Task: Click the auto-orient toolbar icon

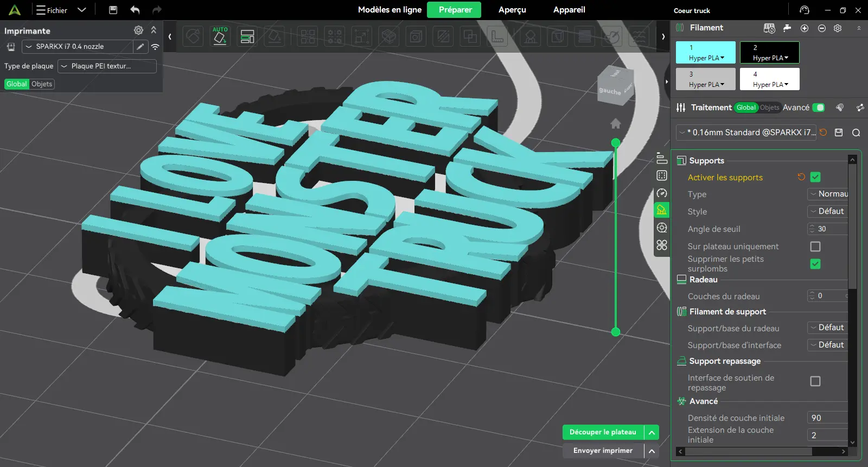Action: tap(220, 36)
